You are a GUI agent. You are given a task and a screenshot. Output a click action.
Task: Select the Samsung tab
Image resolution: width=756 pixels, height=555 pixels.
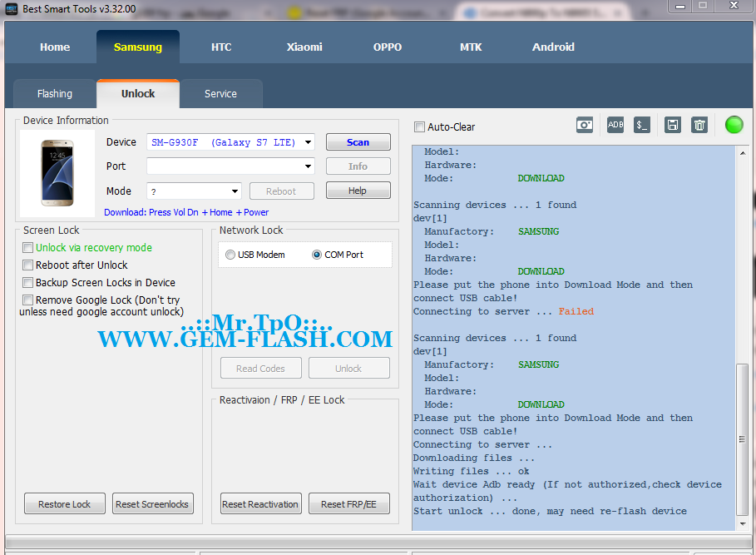(138, 47)
